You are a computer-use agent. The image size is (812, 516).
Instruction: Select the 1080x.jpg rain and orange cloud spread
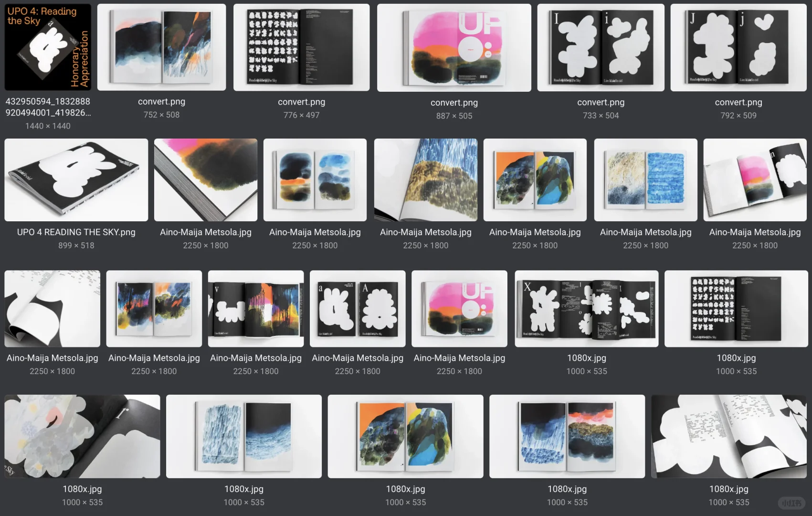click(567, 436)
